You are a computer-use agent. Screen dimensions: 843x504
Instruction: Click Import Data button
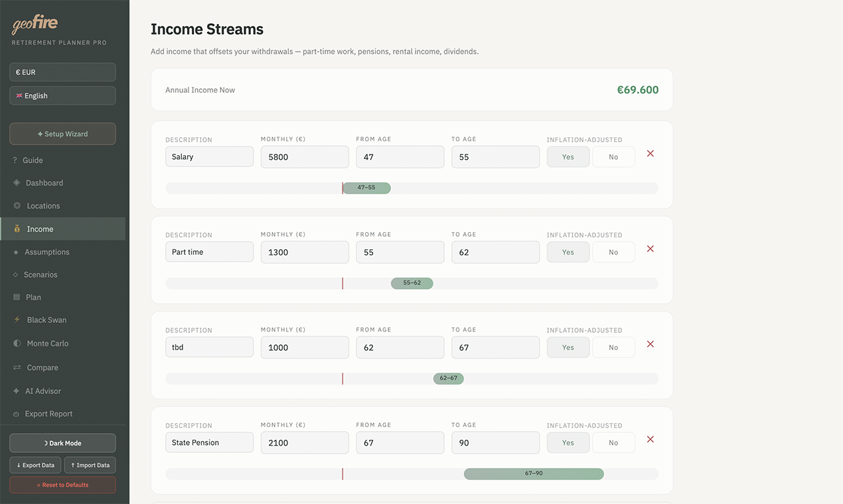click(90, 465)
